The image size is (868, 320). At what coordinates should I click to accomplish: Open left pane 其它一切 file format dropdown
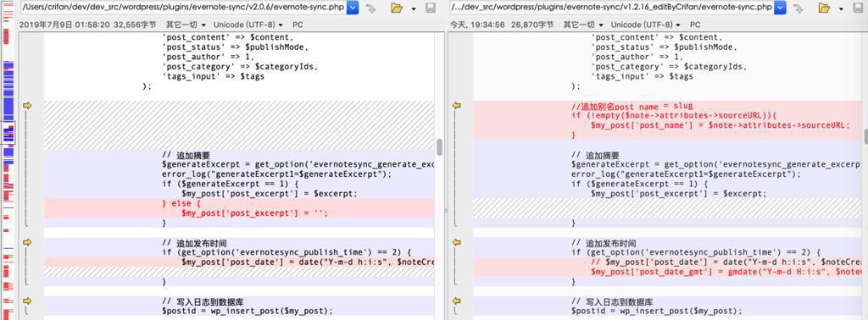point(186,25)
